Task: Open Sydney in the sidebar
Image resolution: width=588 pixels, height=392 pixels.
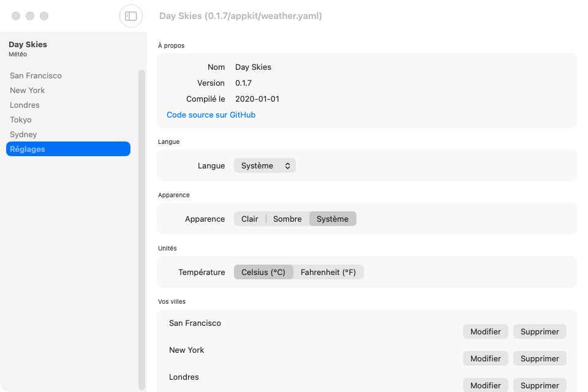Action: (68, 134)
